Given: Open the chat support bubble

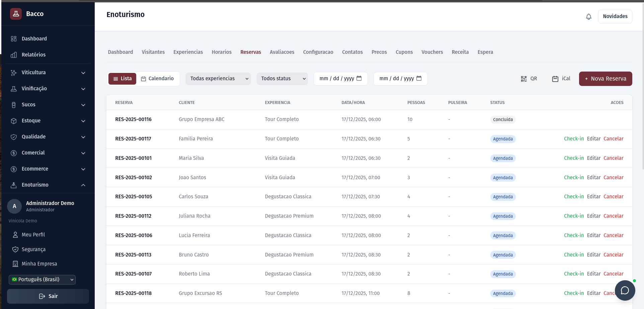Looking at the screenshot, I should [625, 290].
